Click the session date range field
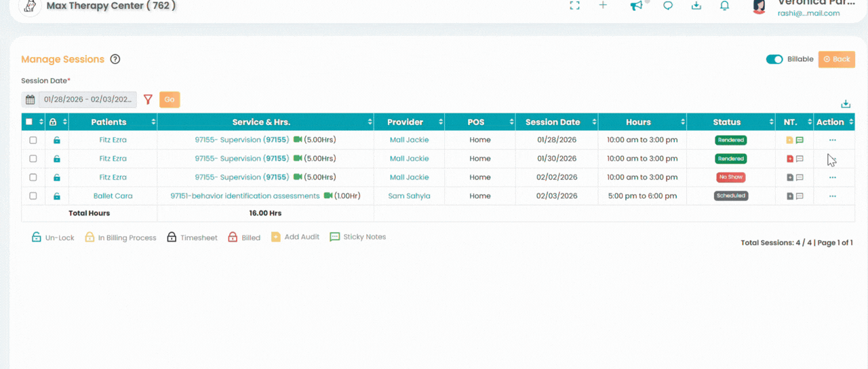 point(87,100)
